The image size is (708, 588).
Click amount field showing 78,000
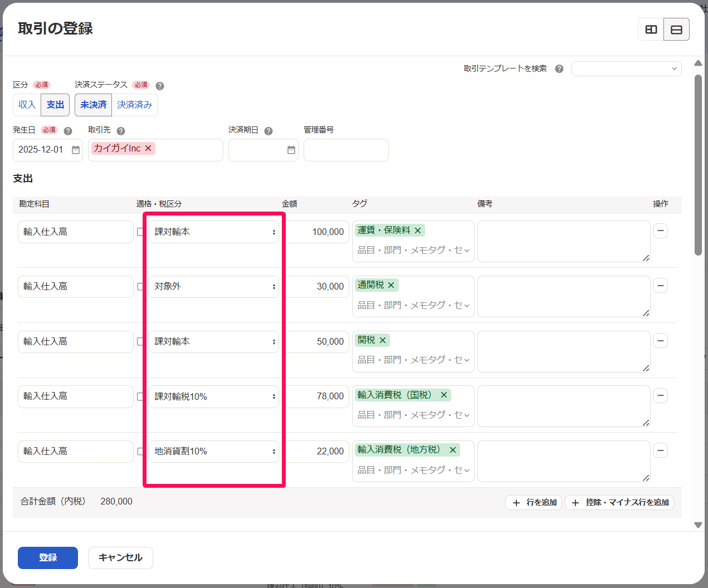tap(316, 396)
